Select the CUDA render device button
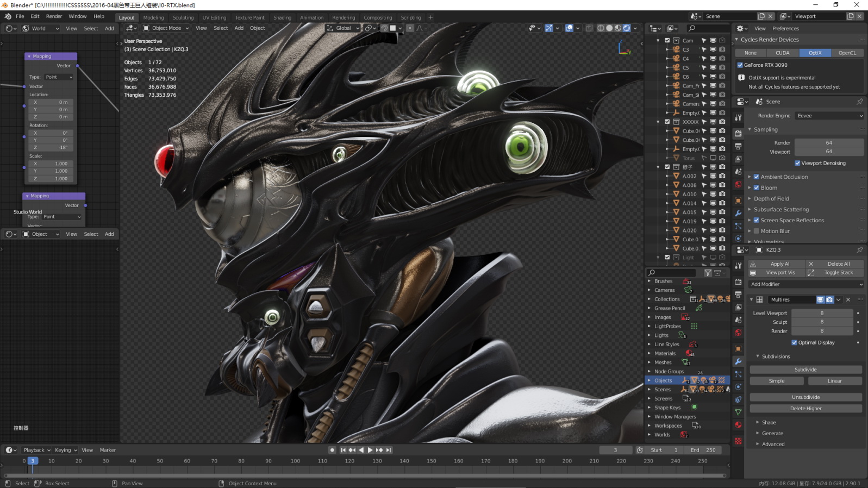 782,53
